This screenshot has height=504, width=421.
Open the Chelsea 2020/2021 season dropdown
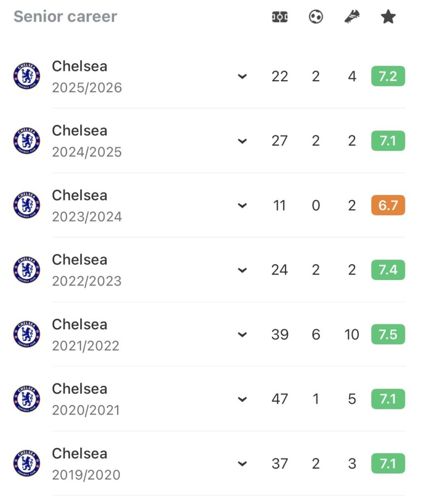pos(242,399)
